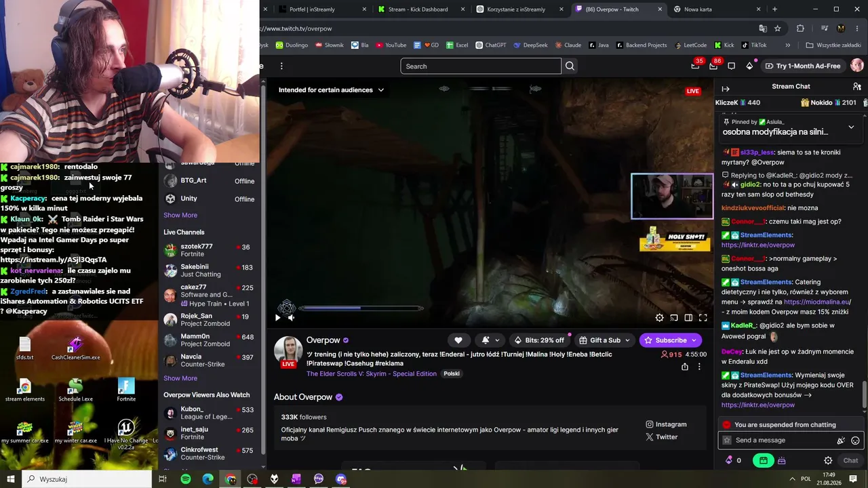Screen dimensions: 868x488
Task: Open the Prime loot crown icon with 35 badge
Action: pos(696,66)
